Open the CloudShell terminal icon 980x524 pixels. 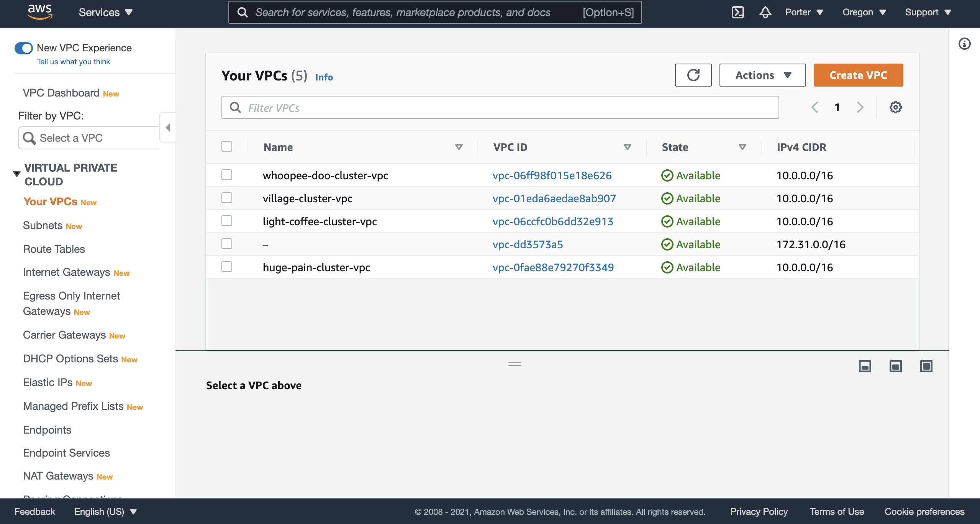coord(737,12)
